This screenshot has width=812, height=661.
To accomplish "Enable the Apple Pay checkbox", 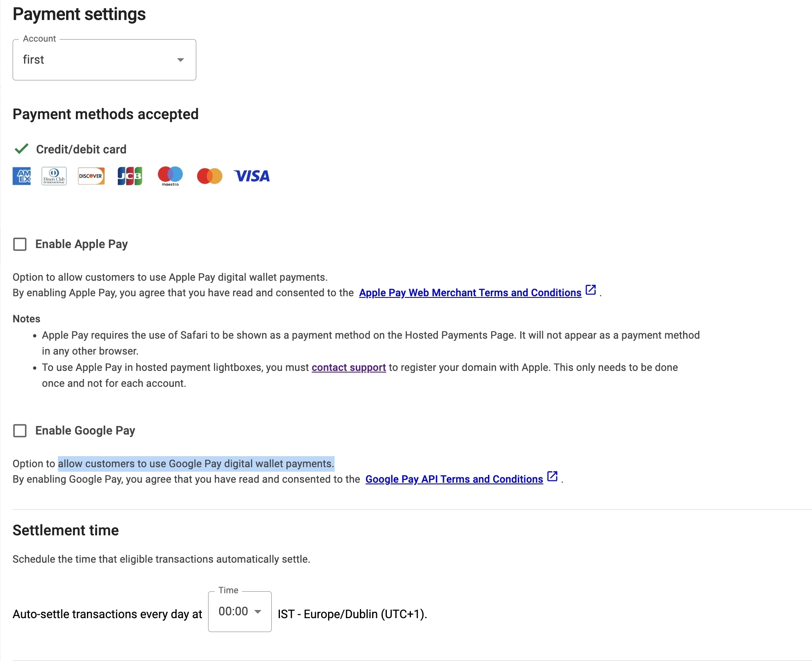I will coord(20,244).
